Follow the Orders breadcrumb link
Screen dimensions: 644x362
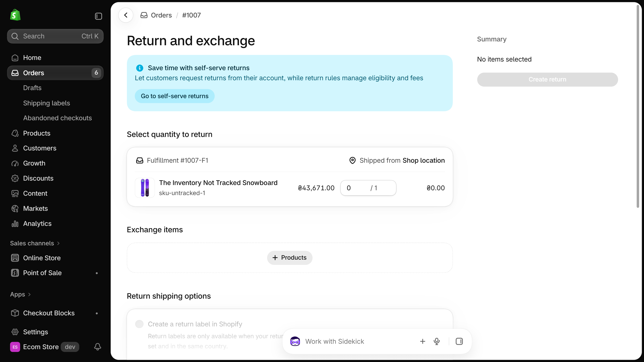[161, 15]
